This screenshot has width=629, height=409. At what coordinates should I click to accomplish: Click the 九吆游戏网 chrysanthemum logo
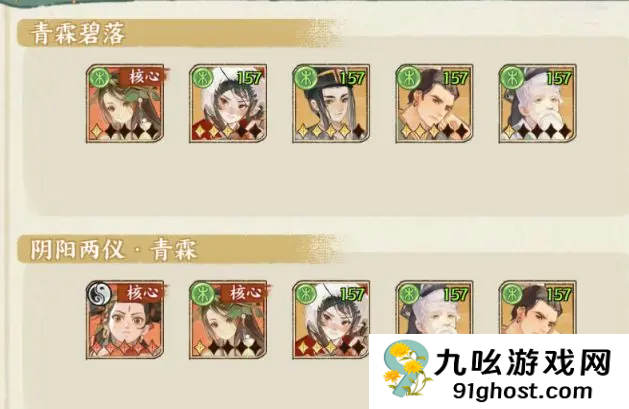tap(406, 368)
